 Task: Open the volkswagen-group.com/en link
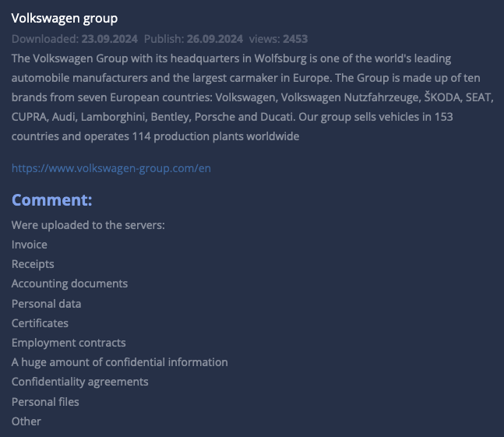[111, 167]
